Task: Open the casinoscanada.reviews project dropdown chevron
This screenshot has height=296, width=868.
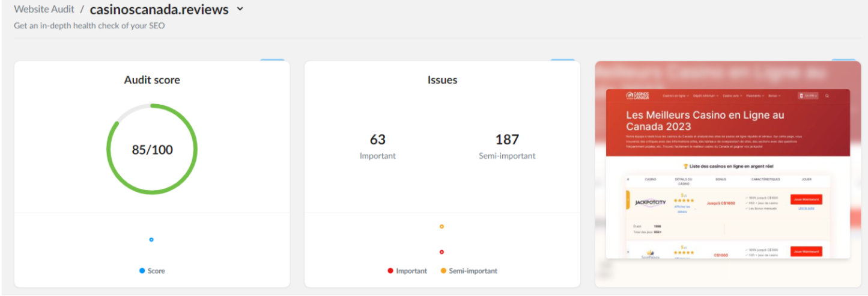Action: click(240, 10)
